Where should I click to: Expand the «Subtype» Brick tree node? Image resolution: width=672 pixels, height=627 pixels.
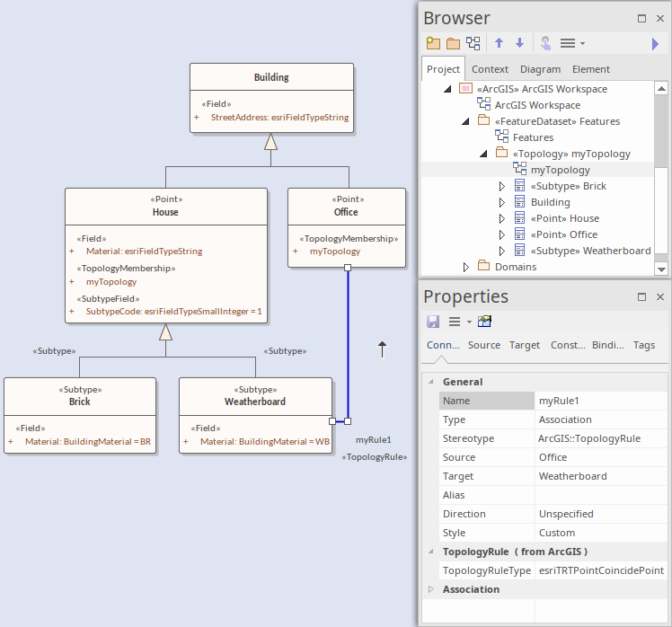[x=502, y=186]
